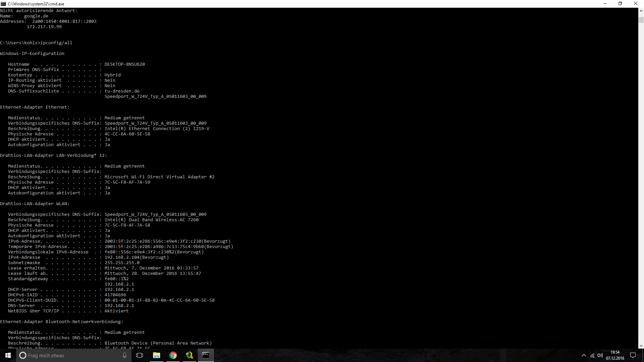Click scrollbar up arrow in cmd window

[x=641, y=11]
